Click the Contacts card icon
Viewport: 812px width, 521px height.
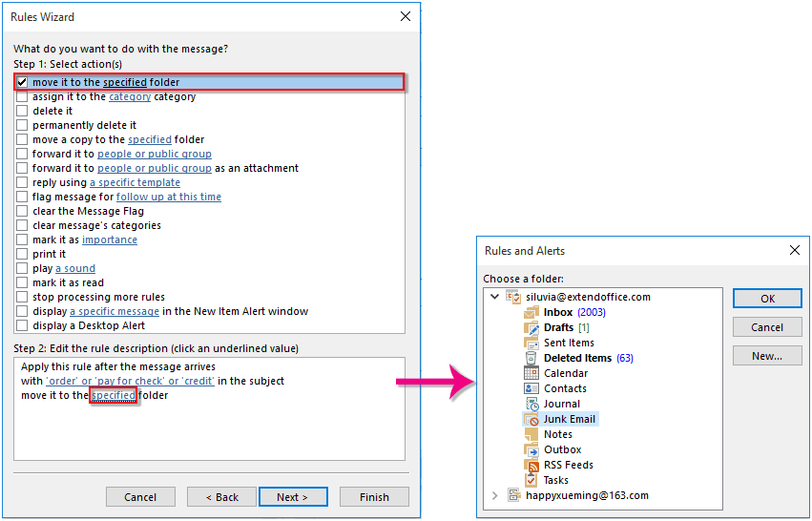(531, 388)
